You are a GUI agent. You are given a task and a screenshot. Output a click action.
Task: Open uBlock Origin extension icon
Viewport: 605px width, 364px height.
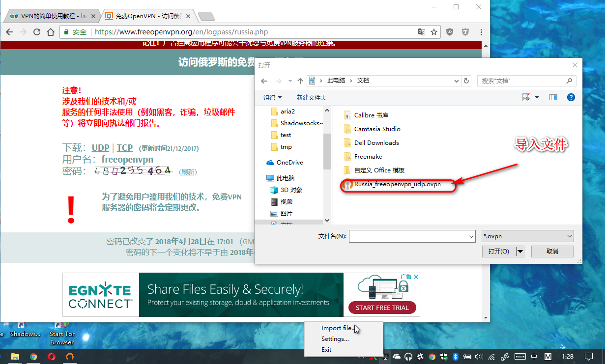tap(449, 32)
